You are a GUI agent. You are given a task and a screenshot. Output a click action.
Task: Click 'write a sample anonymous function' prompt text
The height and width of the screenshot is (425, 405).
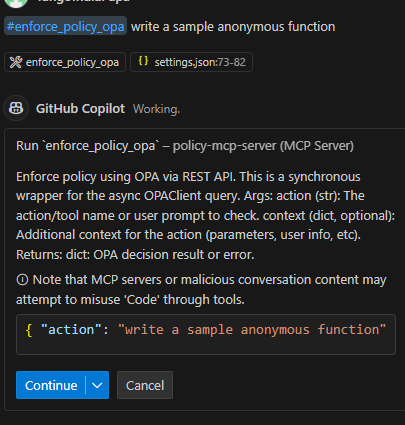point(233,27)
